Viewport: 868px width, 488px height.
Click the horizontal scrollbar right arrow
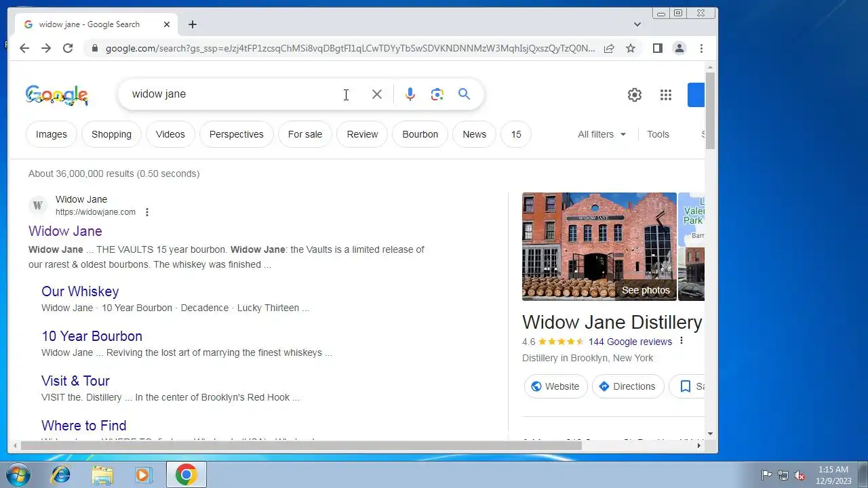699,445
